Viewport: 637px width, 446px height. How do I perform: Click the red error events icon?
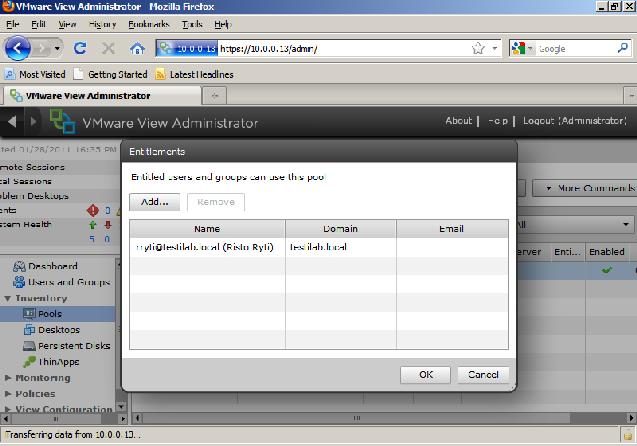coord(93,210)
